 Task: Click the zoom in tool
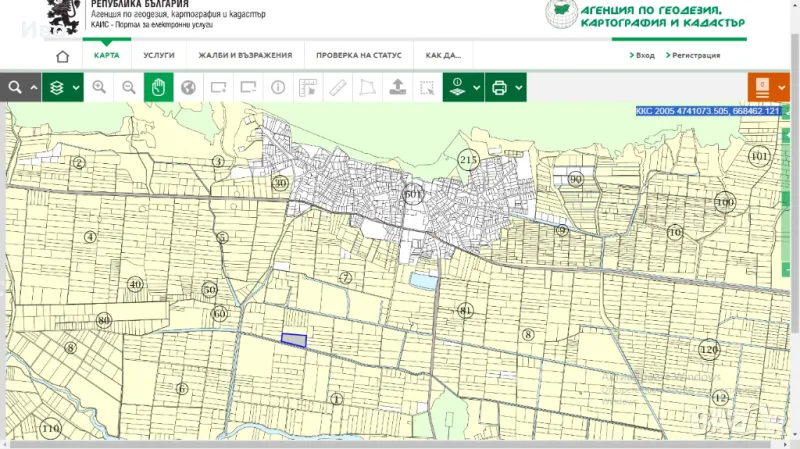(99, 88)
